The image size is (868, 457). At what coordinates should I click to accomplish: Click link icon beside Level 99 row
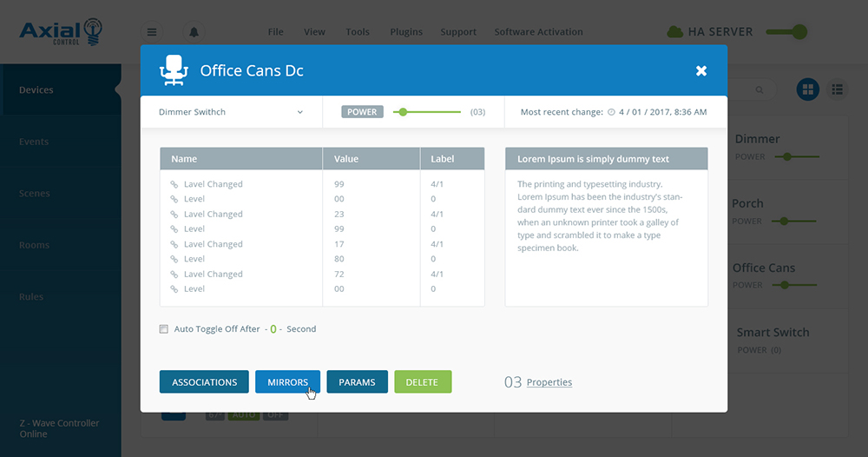pyautogui.click(x=174, y=228)
